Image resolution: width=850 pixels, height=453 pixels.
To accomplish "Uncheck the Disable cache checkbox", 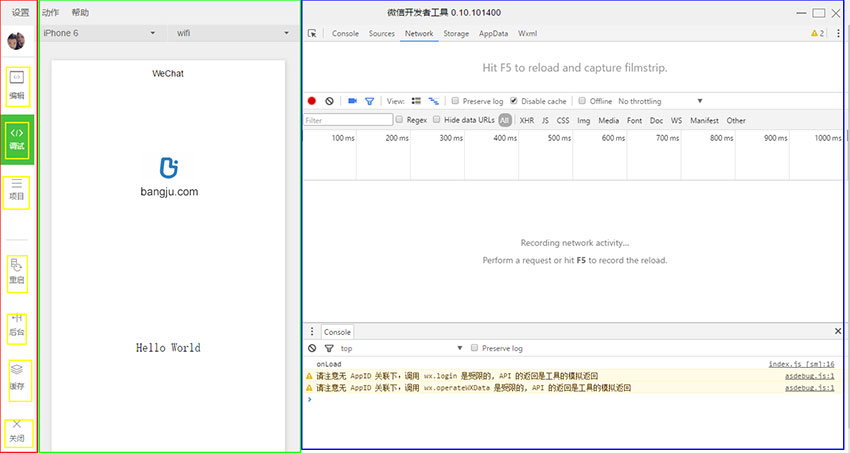I will pos(514,101).
